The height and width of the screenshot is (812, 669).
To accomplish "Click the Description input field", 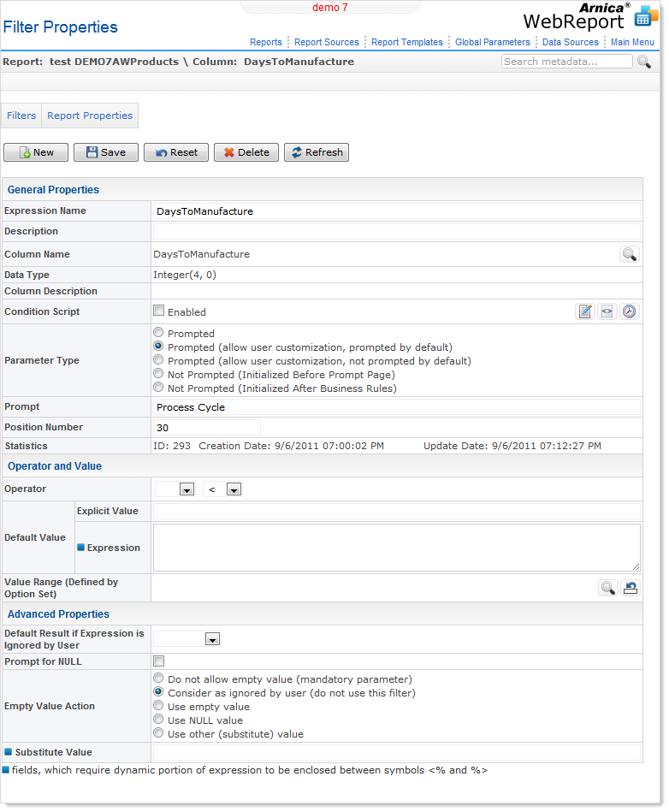I will coord(397,232).
